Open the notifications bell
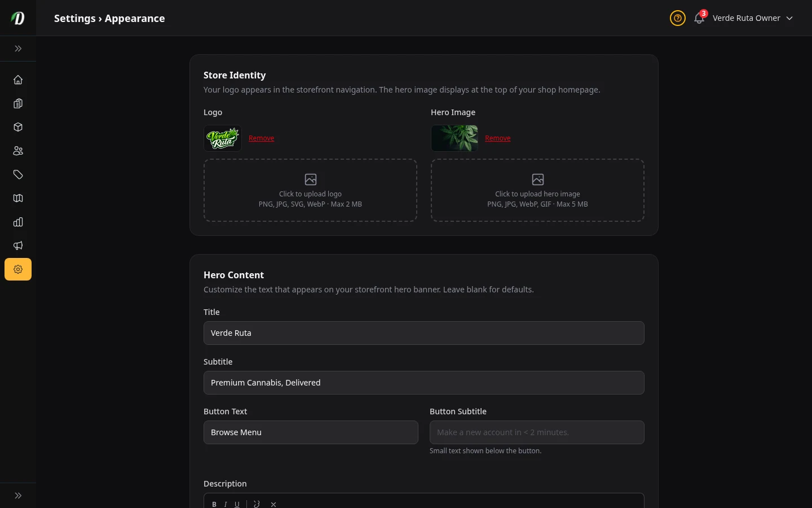This screenshot has width=812, height=508. tap(699, 18)
